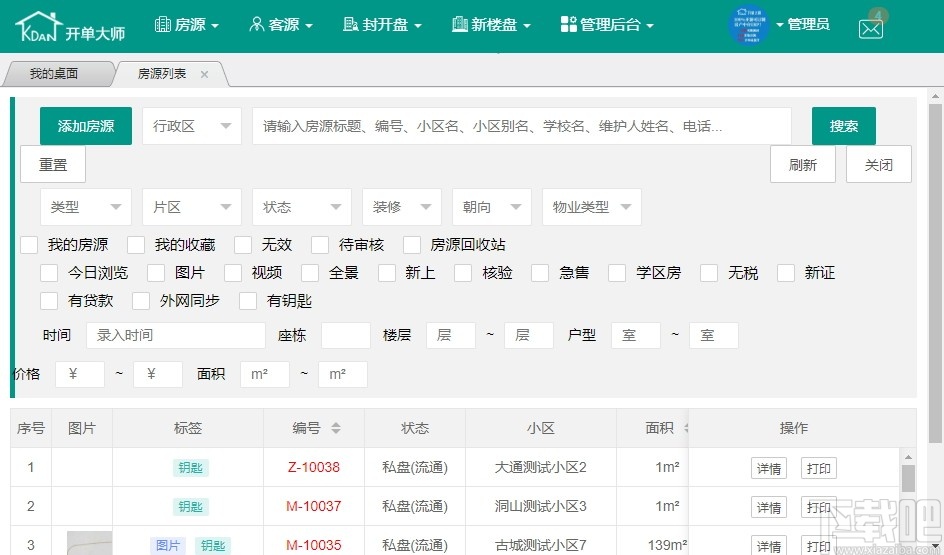Open 装修 dropdown
Image resolution: width=944 pixels, height=555 pixels.
402,207
